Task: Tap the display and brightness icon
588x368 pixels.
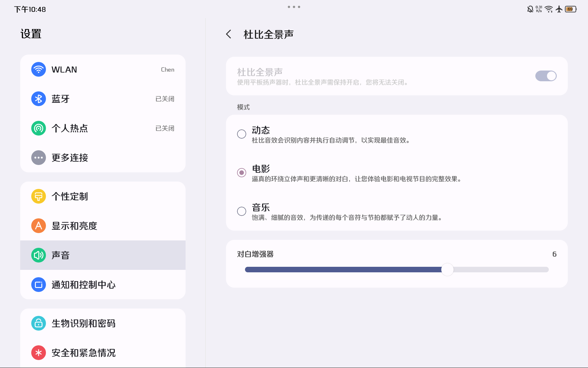Action: click(x=39, y=226)
